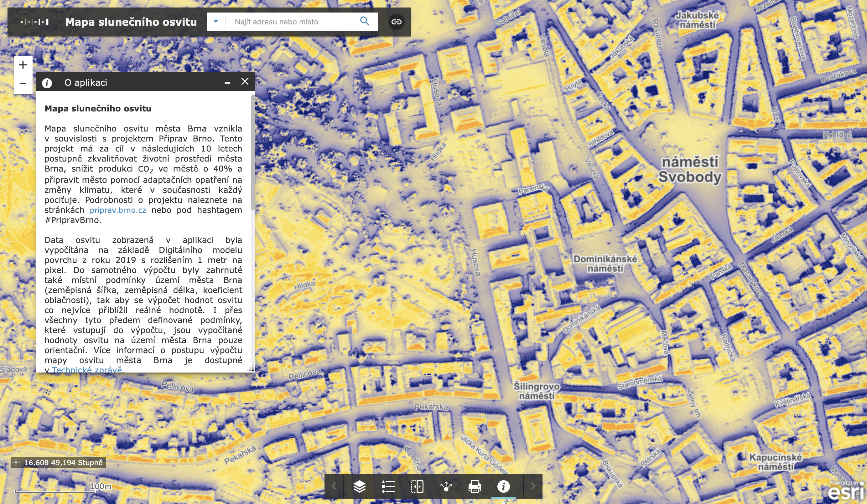Open the share network widget

[446, 486]
